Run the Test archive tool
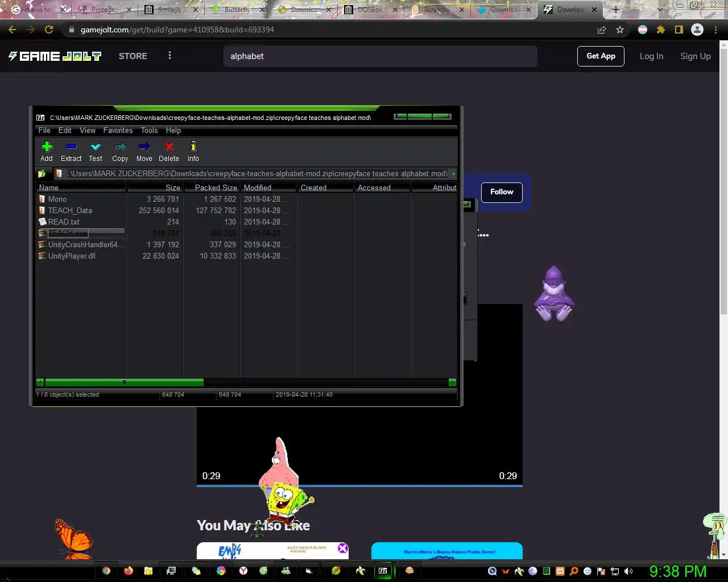This screenshot has width=728, height=582. click(x=96, y=151)
